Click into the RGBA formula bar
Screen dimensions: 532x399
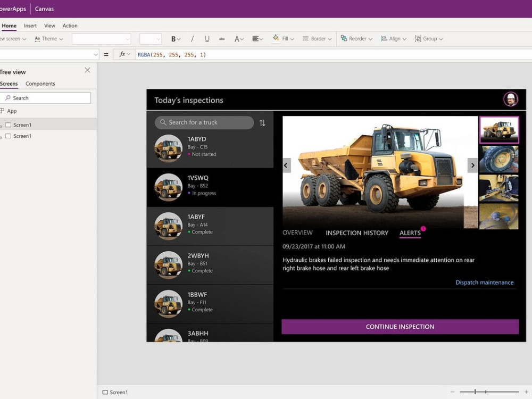point(334,55)
